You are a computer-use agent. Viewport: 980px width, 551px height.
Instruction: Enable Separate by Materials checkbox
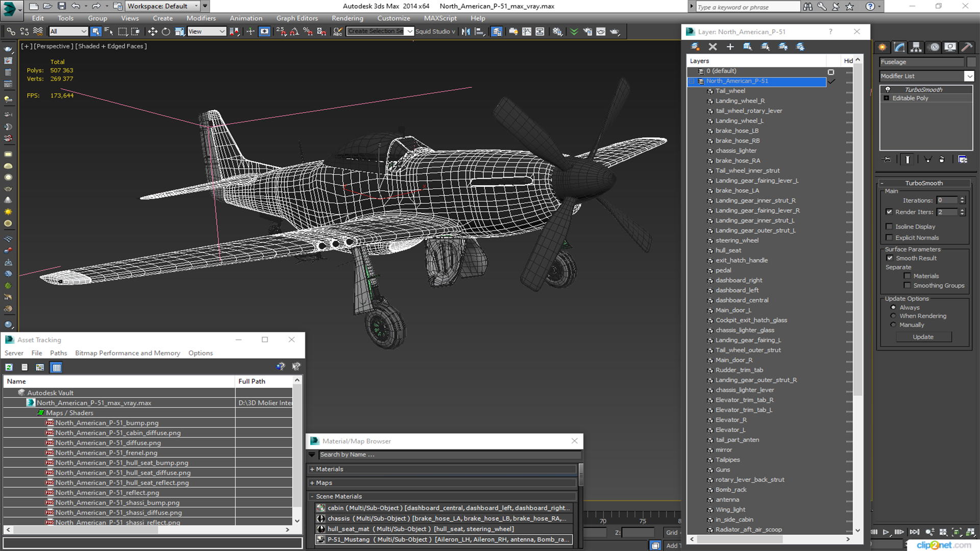907,276
